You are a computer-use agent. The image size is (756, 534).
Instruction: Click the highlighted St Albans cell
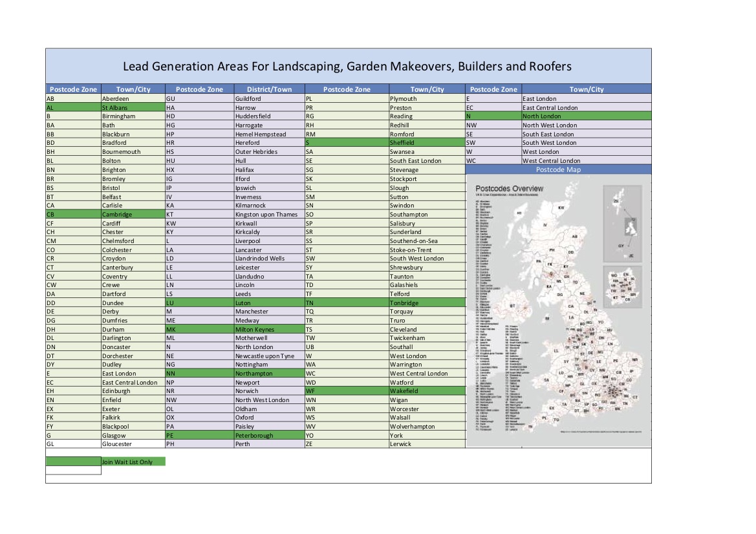click(x=133, y=107)
